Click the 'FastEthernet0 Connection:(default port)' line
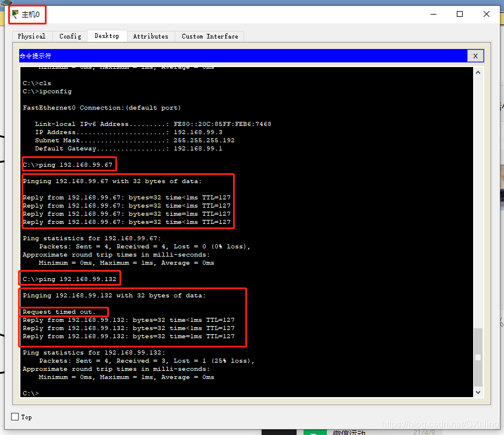Viewport: 504px width, 435px height. (x=101, y=108)
